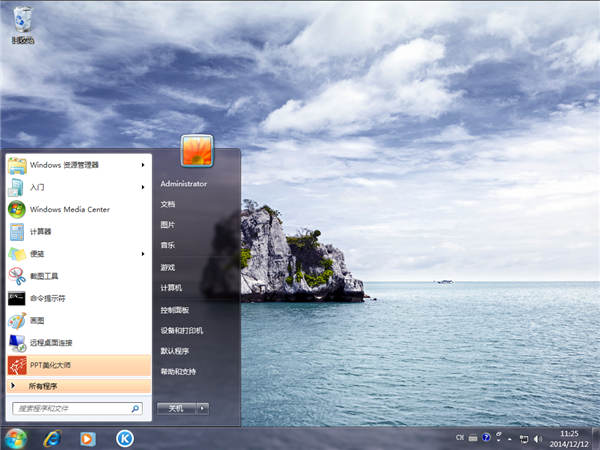Image resolution: width=600 pixels, height=450 pixels.
Task: Launch 计算器 calculator program
Action: click(78, 232)
